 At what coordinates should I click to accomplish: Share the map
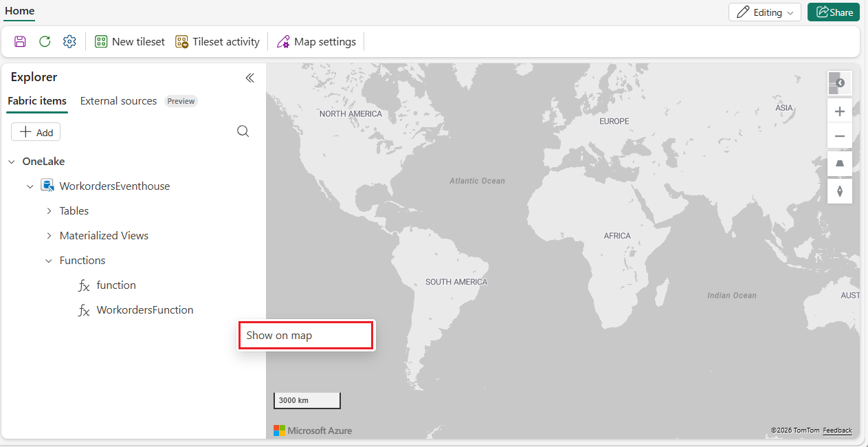pyautogui.click(x=833, y=12)
